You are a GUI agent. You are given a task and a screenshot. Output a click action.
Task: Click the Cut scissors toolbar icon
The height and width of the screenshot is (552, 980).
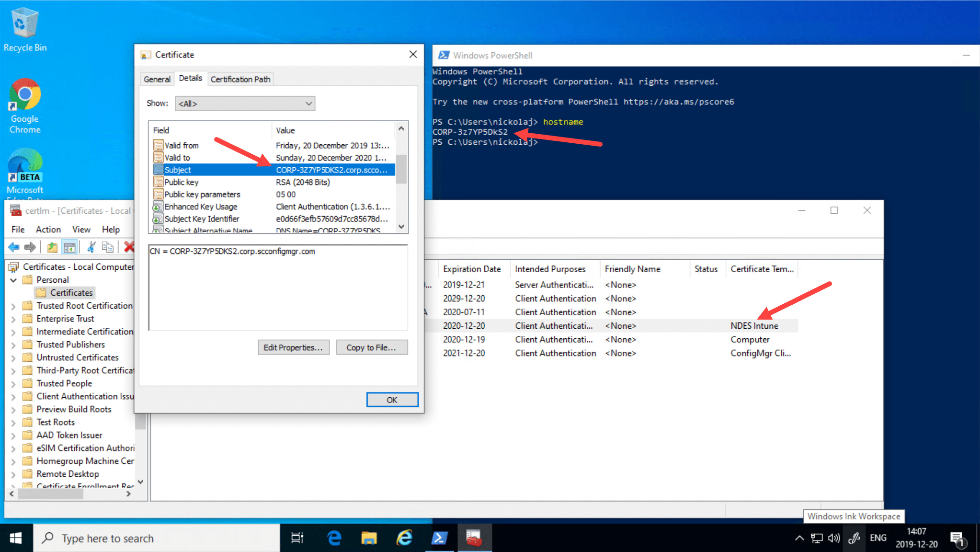[91, 247]
